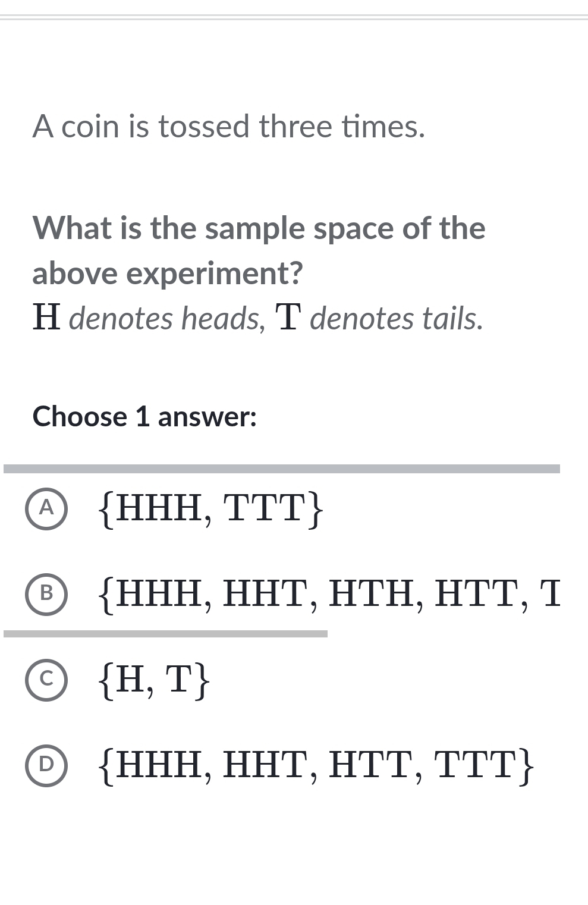The height and width of the screenshot is (905, 588).
Task: Click the "Choose 1 answer:" label
Action: click(144, 417)
